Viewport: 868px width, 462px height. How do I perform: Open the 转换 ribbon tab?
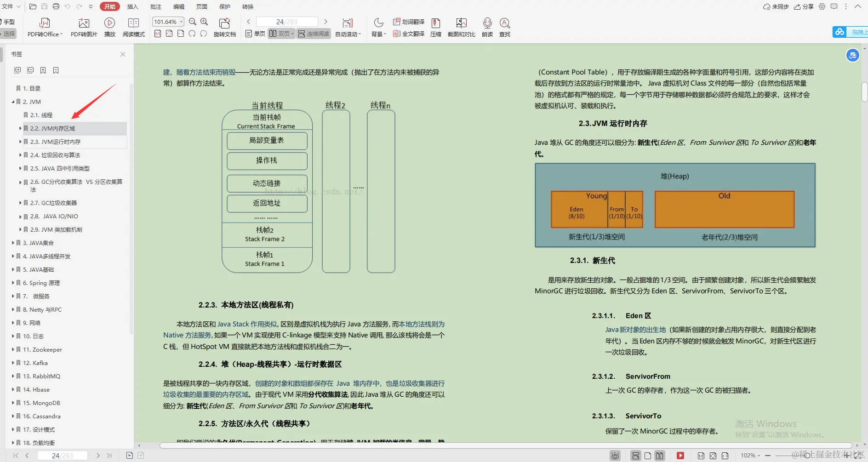click(247, 6)
